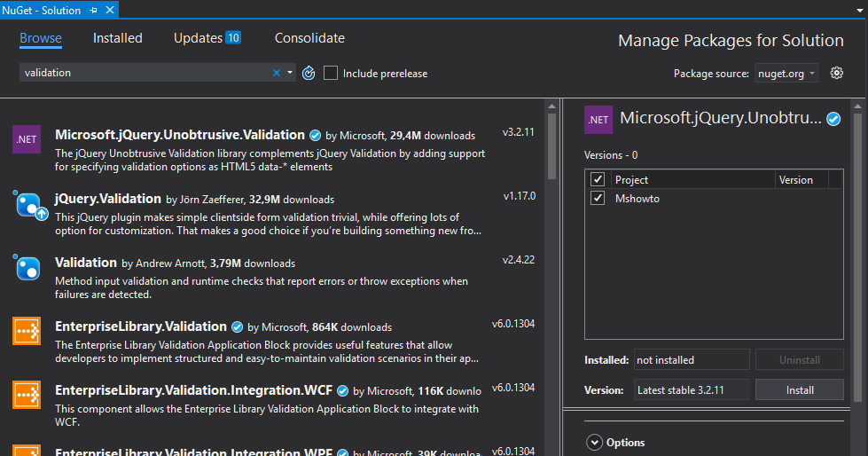The width and height of the screenshot is (868, 456).
Task: Click verified badge next to Microsoft.jQuery.Unobtrusive.Validation
Action: click(x=315, y=136)
